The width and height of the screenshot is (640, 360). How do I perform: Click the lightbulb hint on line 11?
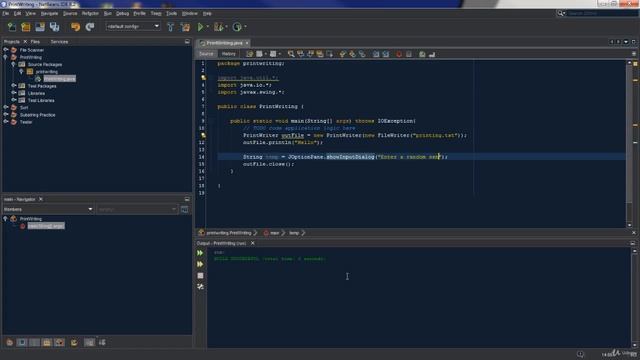(x=203, y=135)
